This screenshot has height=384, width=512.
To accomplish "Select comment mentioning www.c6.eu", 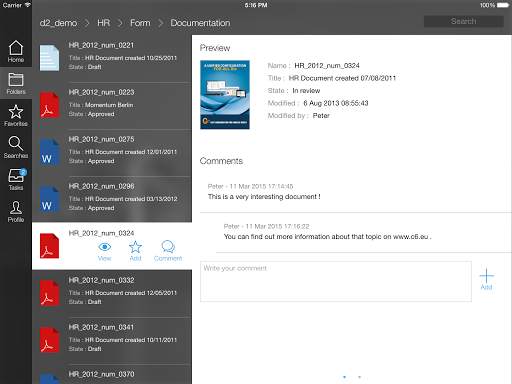I will [x=327, y=237].
